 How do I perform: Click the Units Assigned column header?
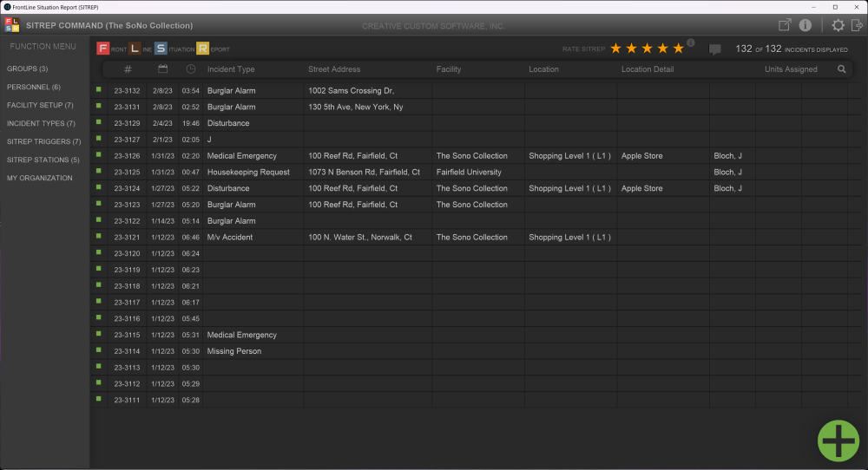coord(790,69)
